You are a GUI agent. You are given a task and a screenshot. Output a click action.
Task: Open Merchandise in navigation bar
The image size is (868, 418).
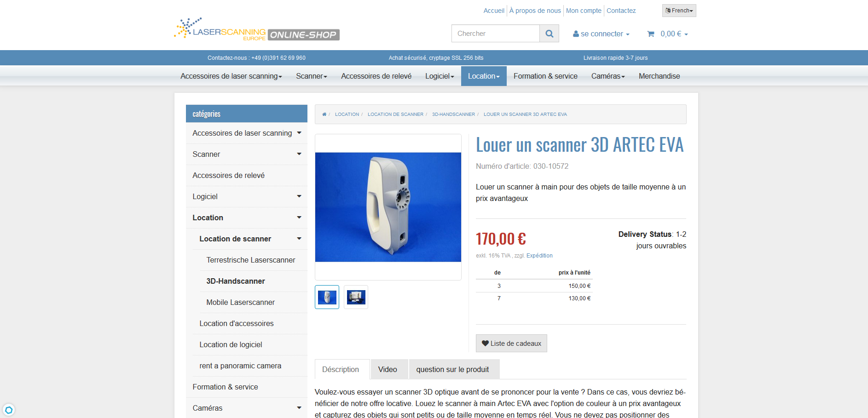tap(659, 76)
